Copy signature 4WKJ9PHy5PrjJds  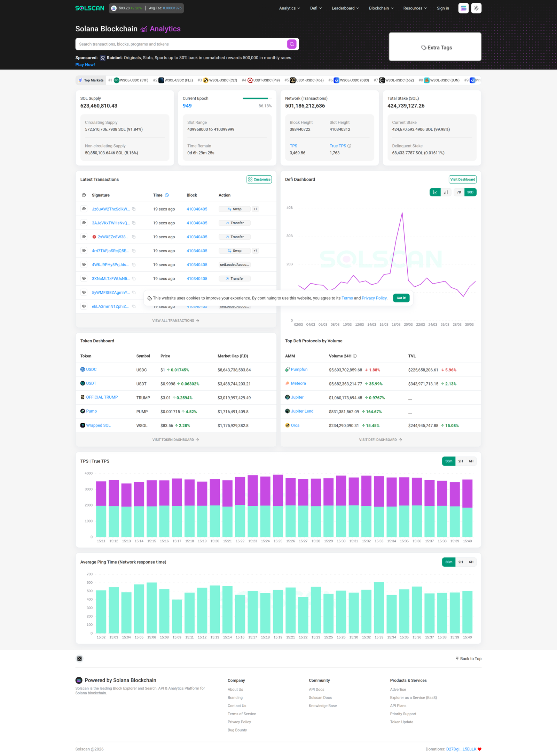click(134, 265)
